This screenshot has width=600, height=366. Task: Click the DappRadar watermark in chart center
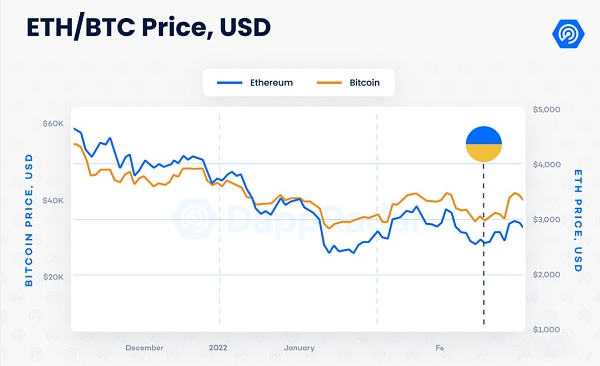tap(297, 219)
